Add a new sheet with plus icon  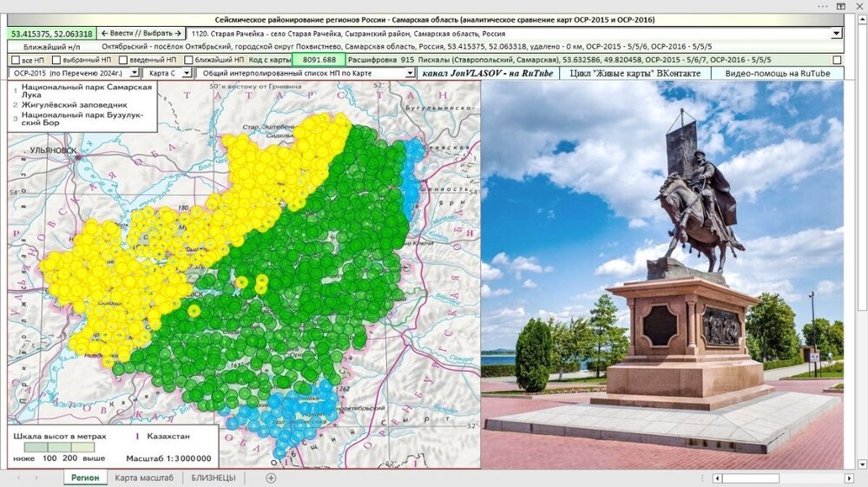pos(271,477)
